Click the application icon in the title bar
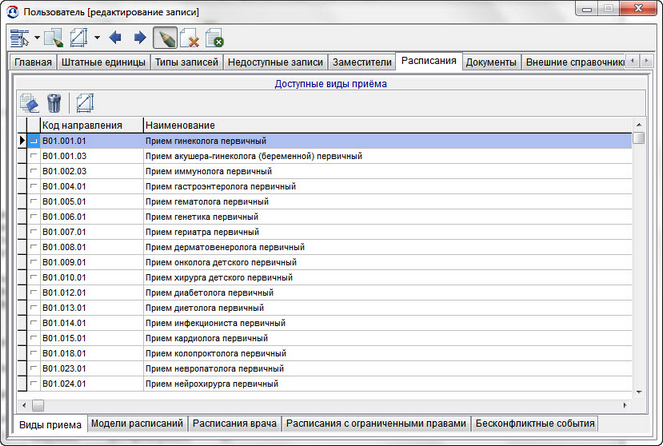Screen dimensions: 663x446 click(13, 11)
